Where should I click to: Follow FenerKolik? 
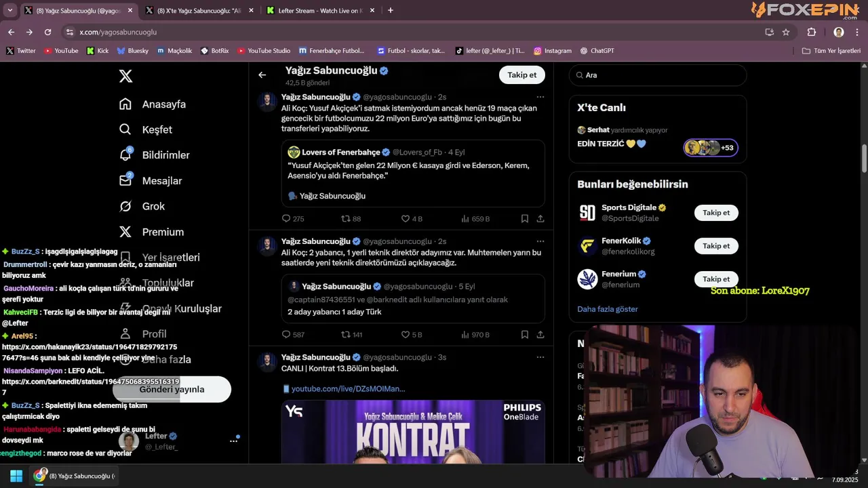[716, 246]
